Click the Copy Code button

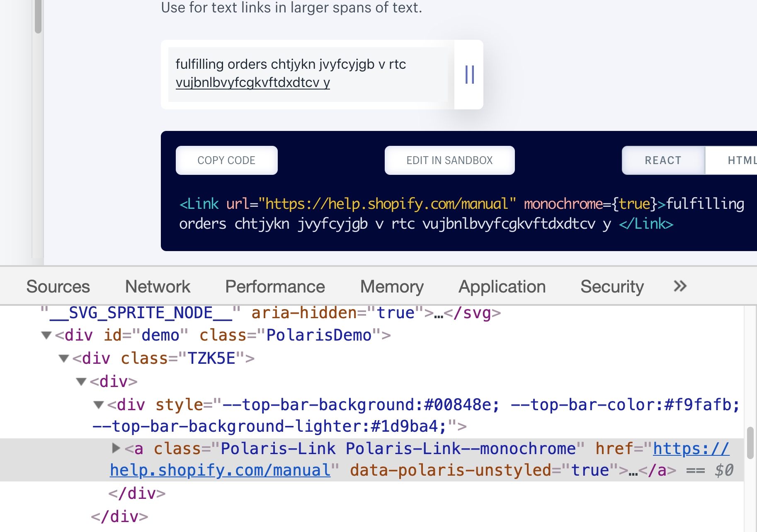[x=226, y=160]
